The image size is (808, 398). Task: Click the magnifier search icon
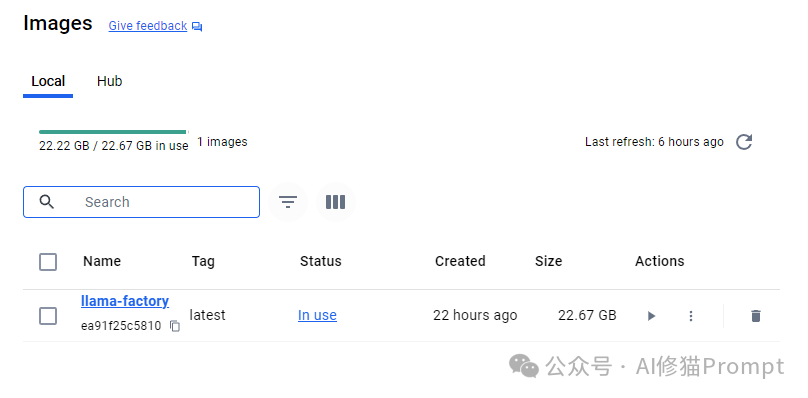click(46, 202)
